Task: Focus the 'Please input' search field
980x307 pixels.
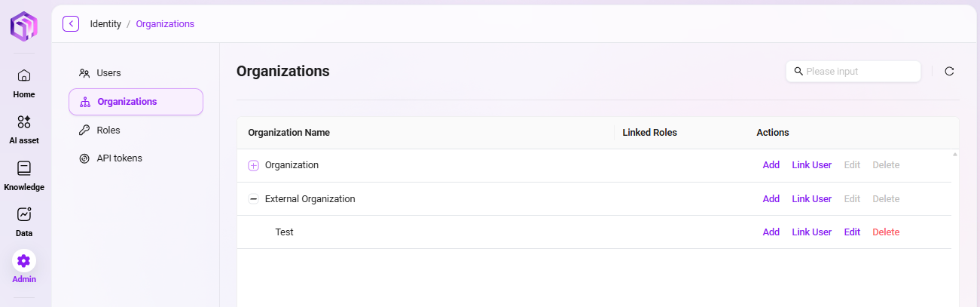Action: coord(853,71)
